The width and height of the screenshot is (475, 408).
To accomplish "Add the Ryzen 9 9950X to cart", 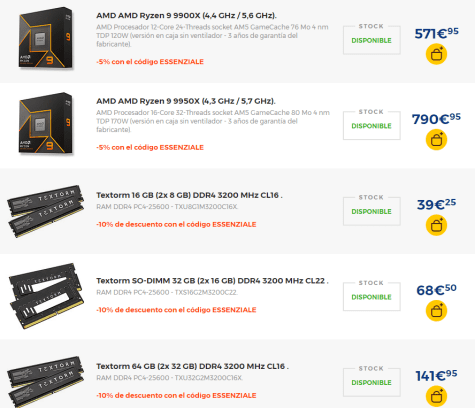I will coord(436,140).
